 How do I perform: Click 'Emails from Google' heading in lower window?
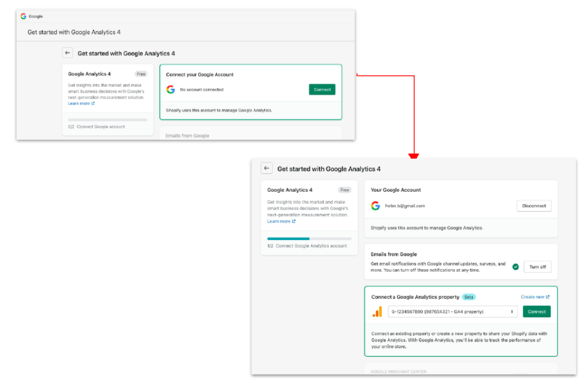394,254
